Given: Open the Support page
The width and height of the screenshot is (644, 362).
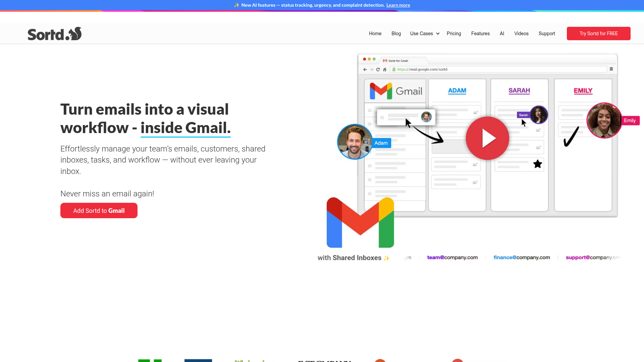Looking at the screenshot, I should point(547,34).
